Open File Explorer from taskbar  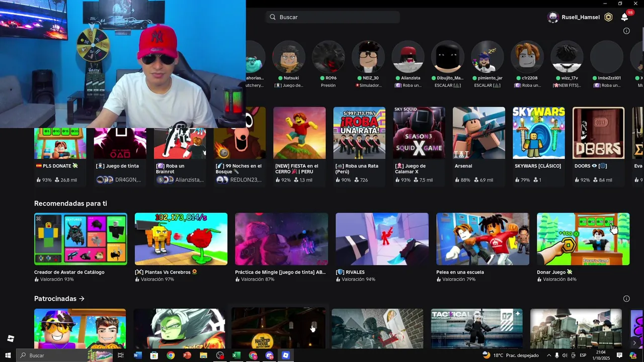click(x=203, y=355)
